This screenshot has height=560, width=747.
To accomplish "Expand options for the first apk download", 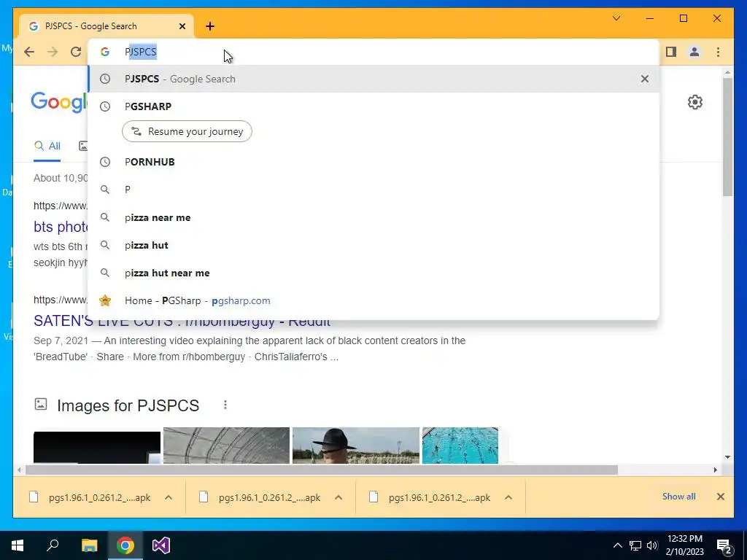I will [169, 497].
